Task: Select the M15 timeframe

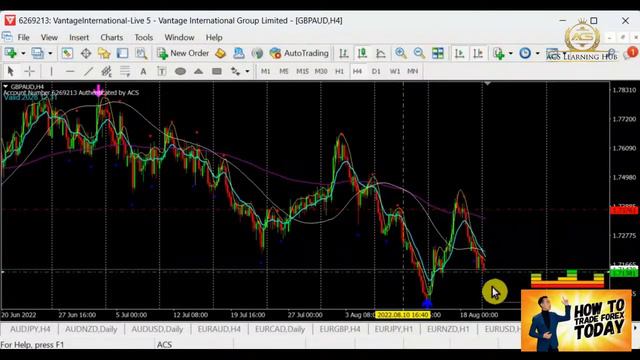Action: pos(302,71)
